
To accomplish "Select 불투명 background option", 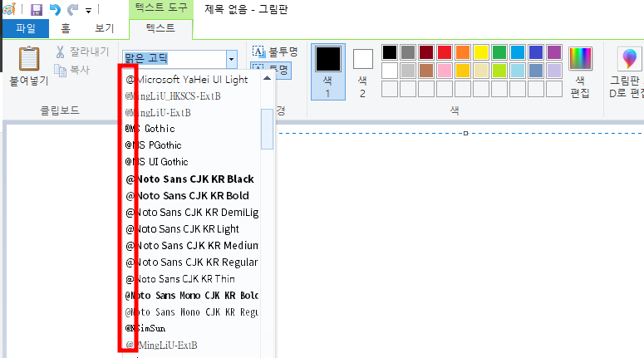I will (274, 51).
